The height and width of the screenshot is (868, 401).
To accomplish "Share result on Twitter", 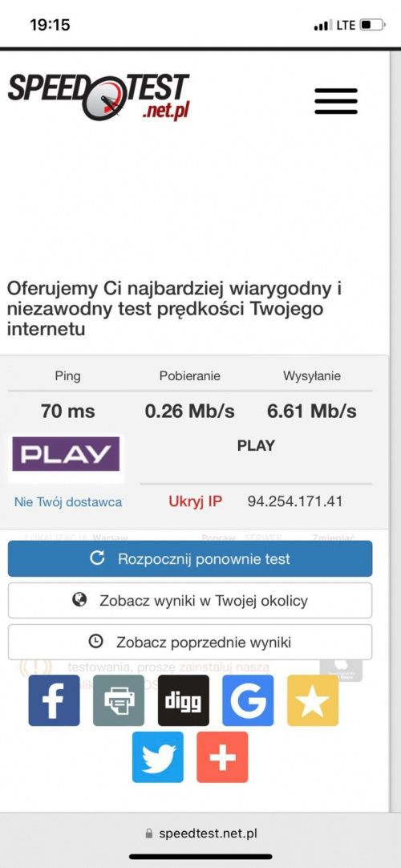I will tap(158, 757).
